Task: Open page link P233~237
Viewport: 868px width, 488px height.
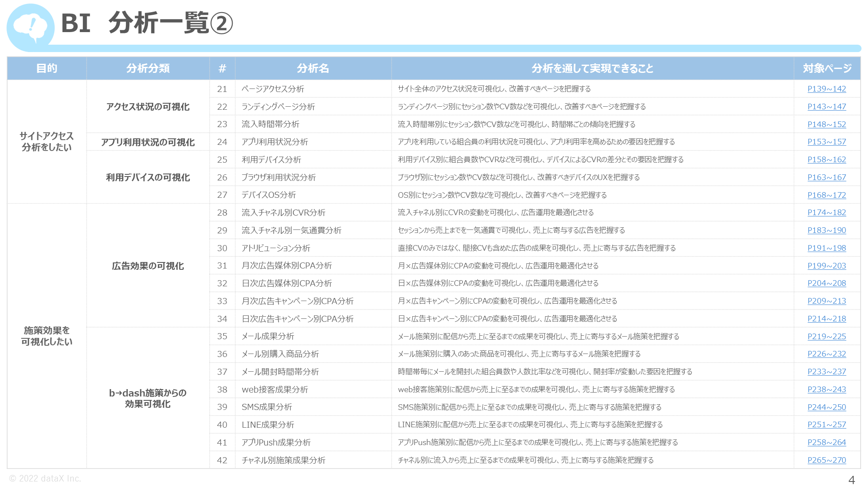Action: 827,372
